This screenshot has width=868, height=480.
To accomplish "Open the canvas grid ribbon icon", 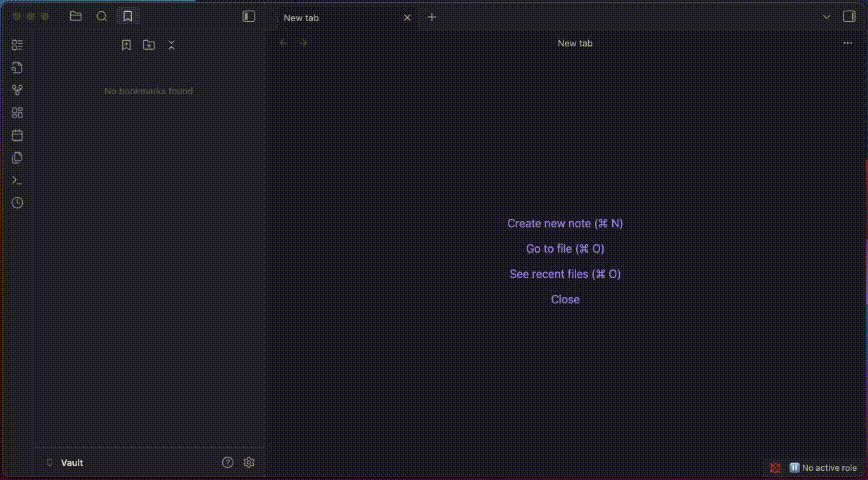I will [17, 112].
